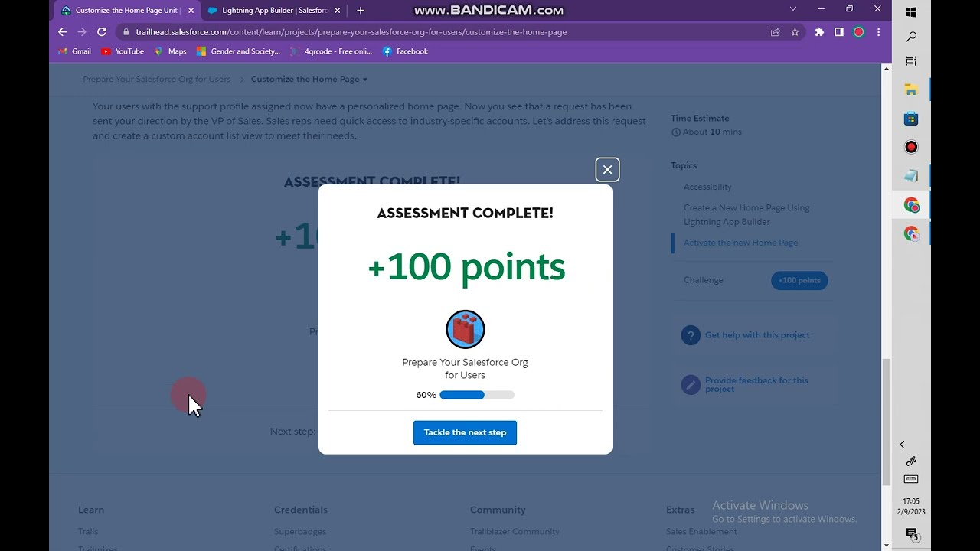This screenshot has width=980, height=551.
Task: Open the Chrome profile avatar
Action: click(x=859, y=32)
